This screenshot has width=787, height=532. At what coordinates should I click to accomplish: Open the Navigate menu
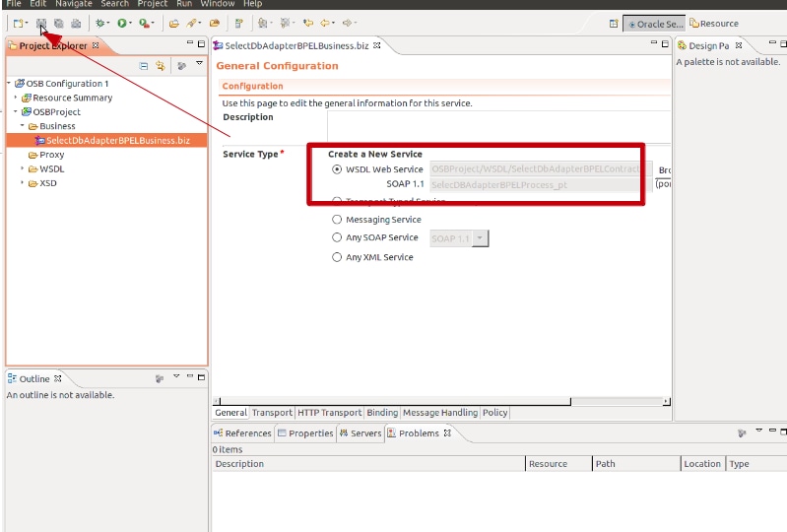[x=73, y=4]
